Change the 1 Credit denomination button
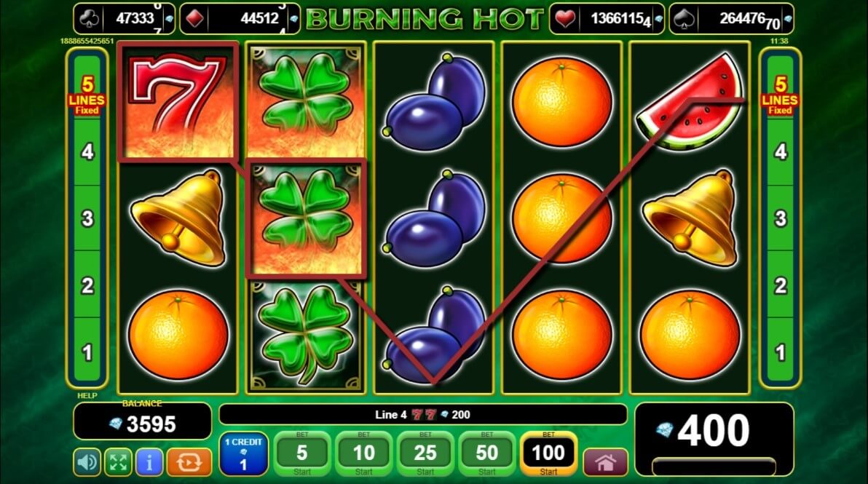 pyautogui.click(x=243, y=454)
